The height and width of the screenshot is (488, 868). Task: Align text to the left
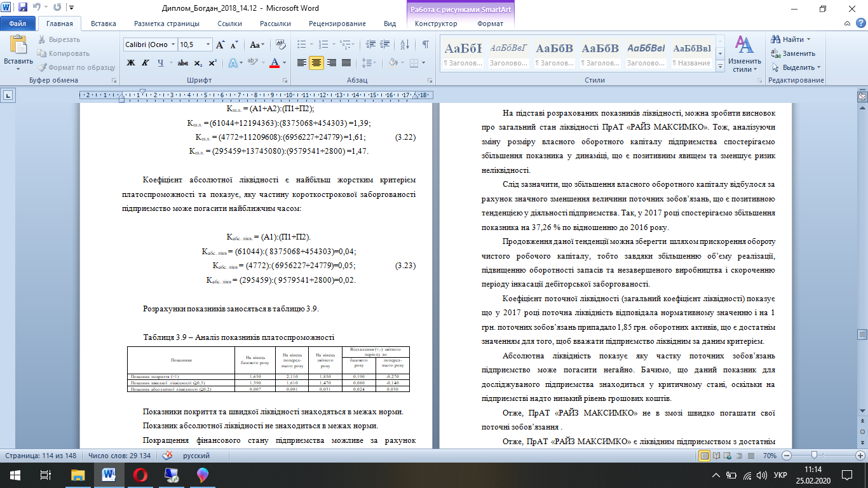[302, 63]
